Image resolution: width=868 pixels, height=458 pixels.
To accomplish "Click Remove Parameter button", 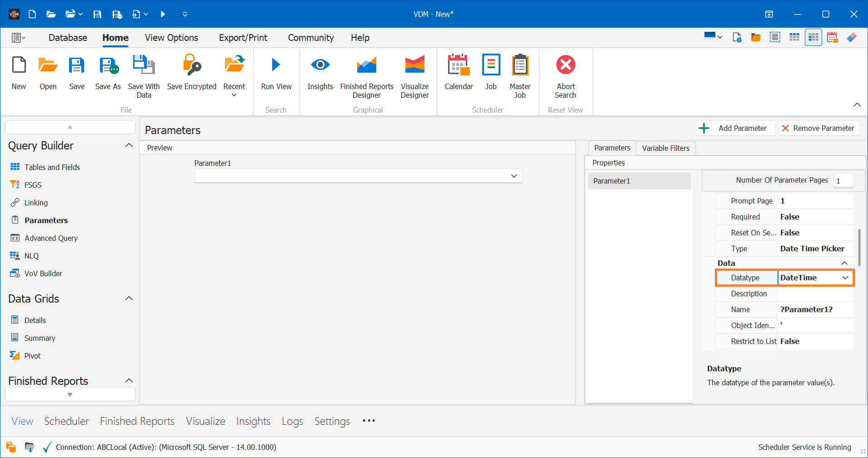I will [x=819, y=128].
